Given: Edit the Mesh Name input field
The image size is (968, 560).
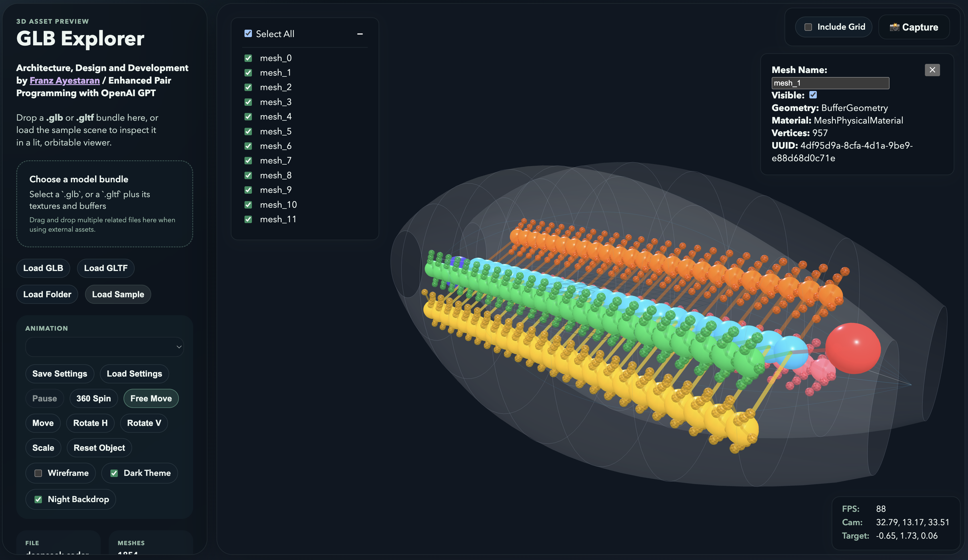Looking at the screenshot, I should click(830, 83).
